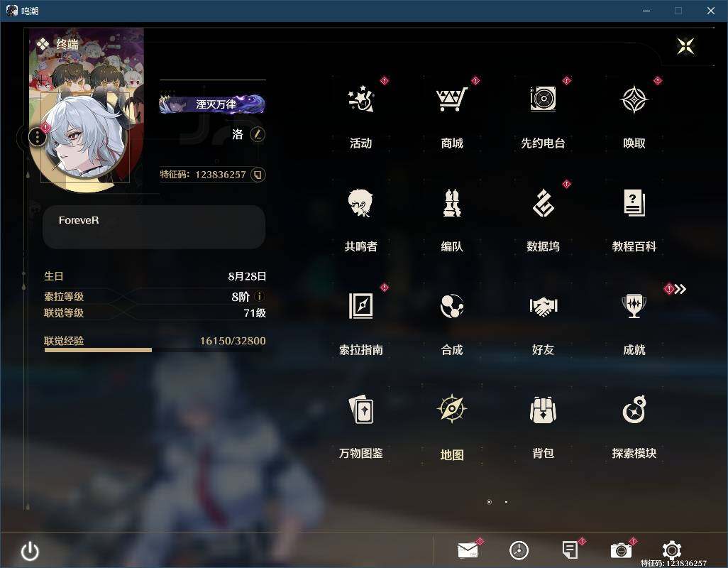This screenshot has height=568, width=728.
Task: Open the 索拉指南 guidebook
Action: pyautogui.click(x=360, y=322)
